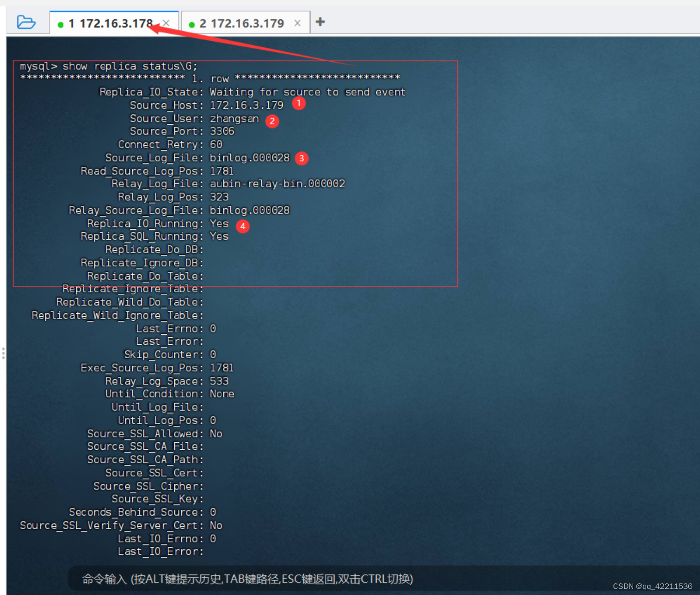The width and height of the screenshot is (700, 595).
Task: Select the Replicate_Do_DB label
Action: coord(155,249)
